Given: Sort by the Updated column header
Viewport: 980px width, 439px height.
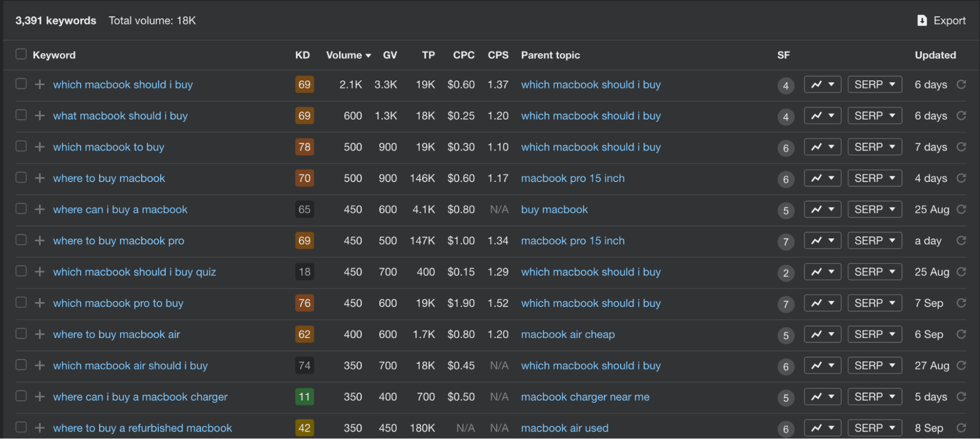Looking at the screenshot, I should (935, 55).
